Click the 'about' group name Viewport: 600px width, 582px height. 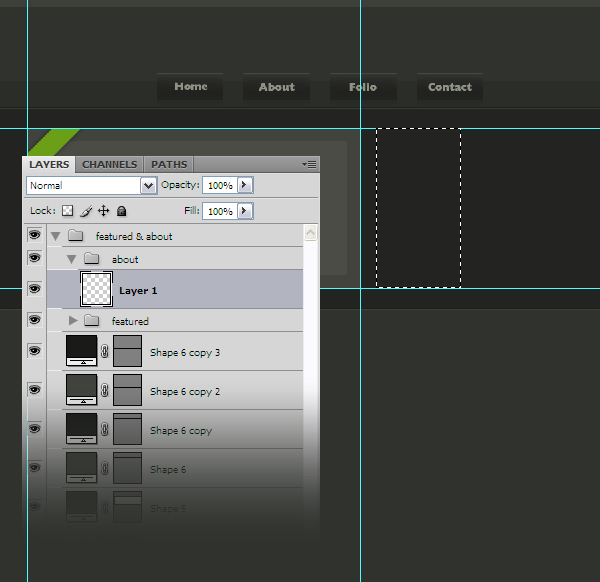coord(125,259)
